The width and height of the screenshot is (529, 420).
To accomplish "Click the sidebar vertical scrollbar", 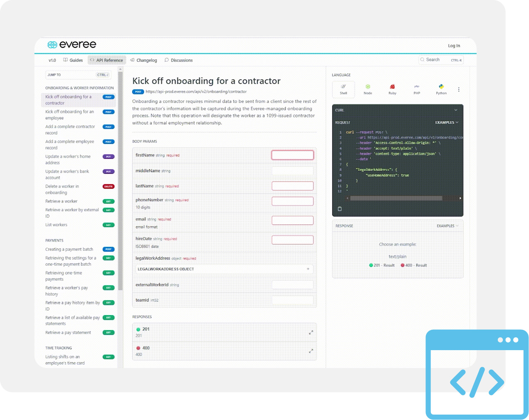I will click(x=120, y=181).
